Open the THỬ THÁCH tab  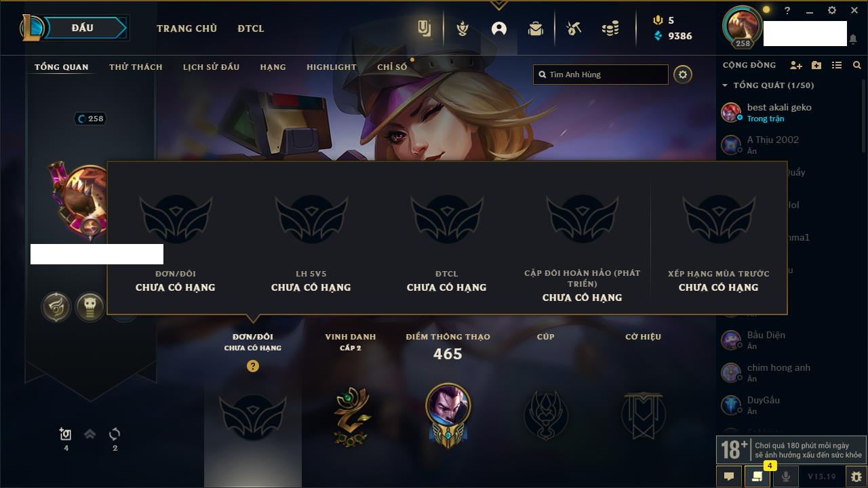(x=136, y=67)
